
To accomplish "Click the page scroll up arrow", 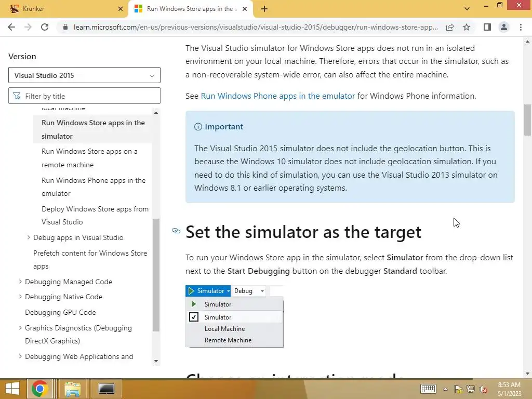I will 527,42.
